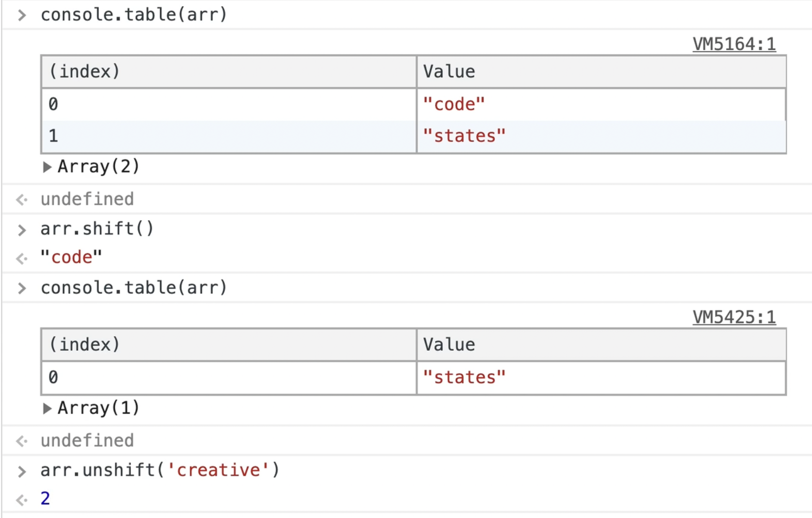Select the "code" cell in the first table

click(x=454, y=104)
